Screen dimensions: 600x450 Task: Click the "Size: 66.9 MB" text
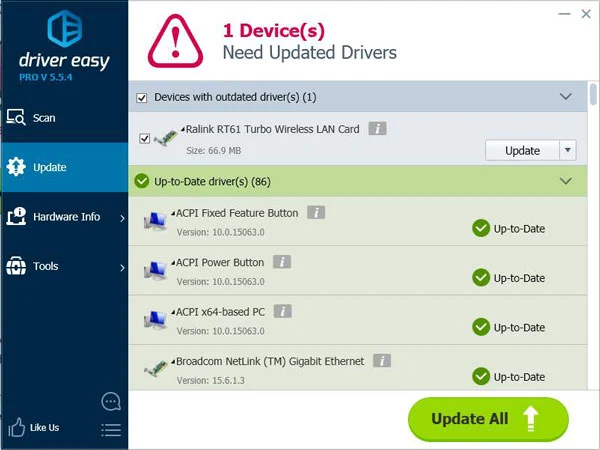(214, 150)
